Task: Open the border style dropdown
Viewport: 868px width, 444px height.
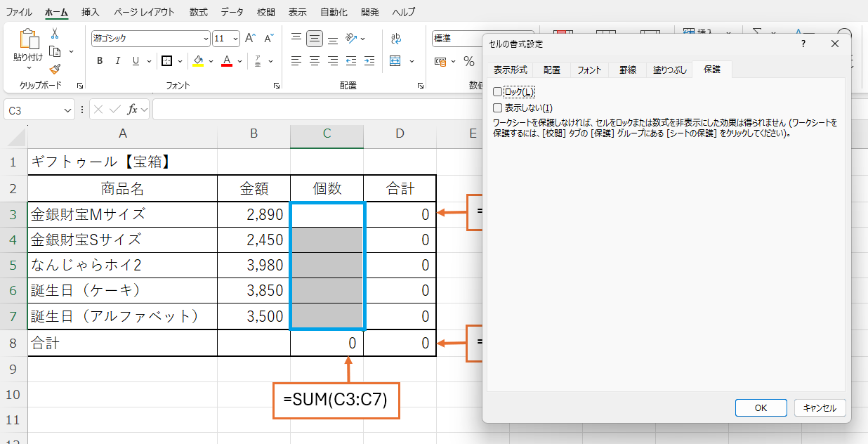Action: pyautogui.click(x=180, y=61)
